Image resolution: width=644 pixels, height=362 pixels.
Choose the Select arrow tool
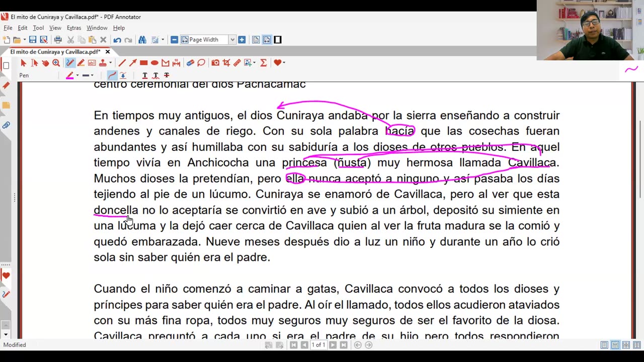pyautogui.click(x=23, y=63)
